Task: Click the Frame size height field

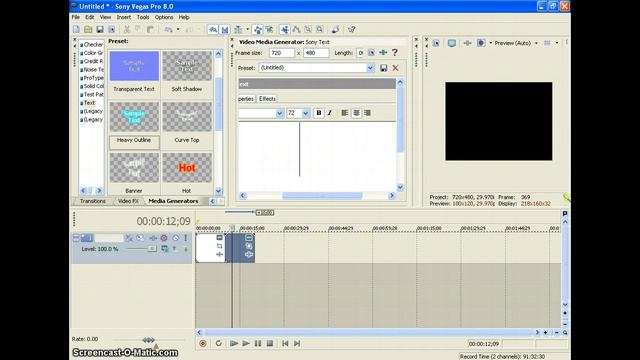Action: [x=316, y=53]
